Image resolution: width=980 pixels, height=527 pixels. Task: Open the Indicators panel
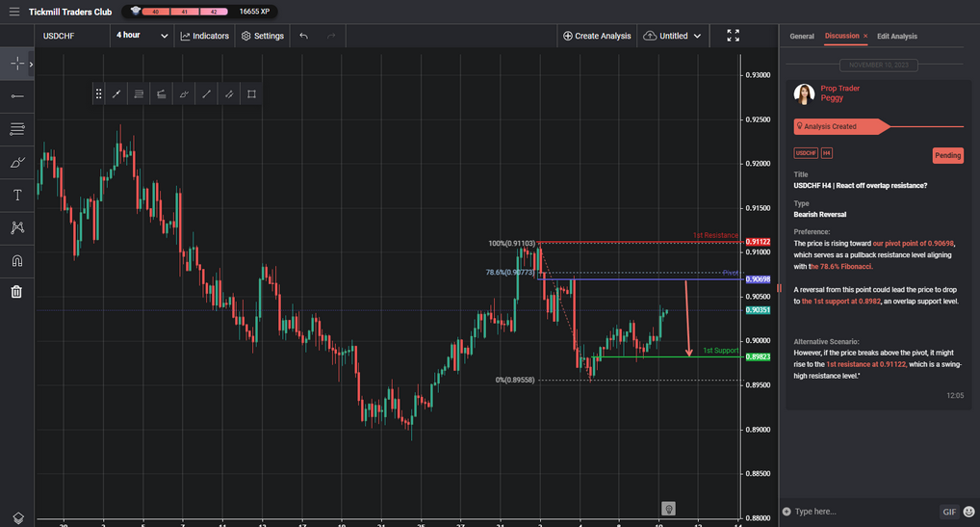tap(204, 37)
